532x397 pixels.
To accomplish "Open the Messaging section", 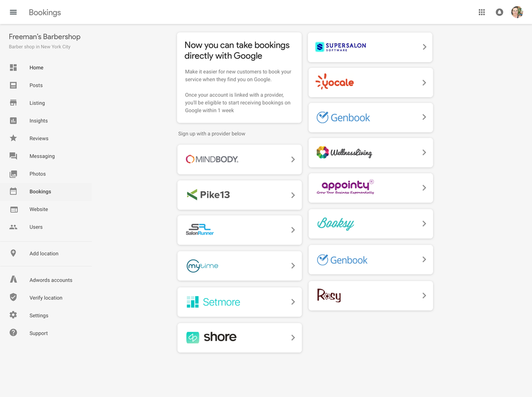I will [x=15, y=156].
